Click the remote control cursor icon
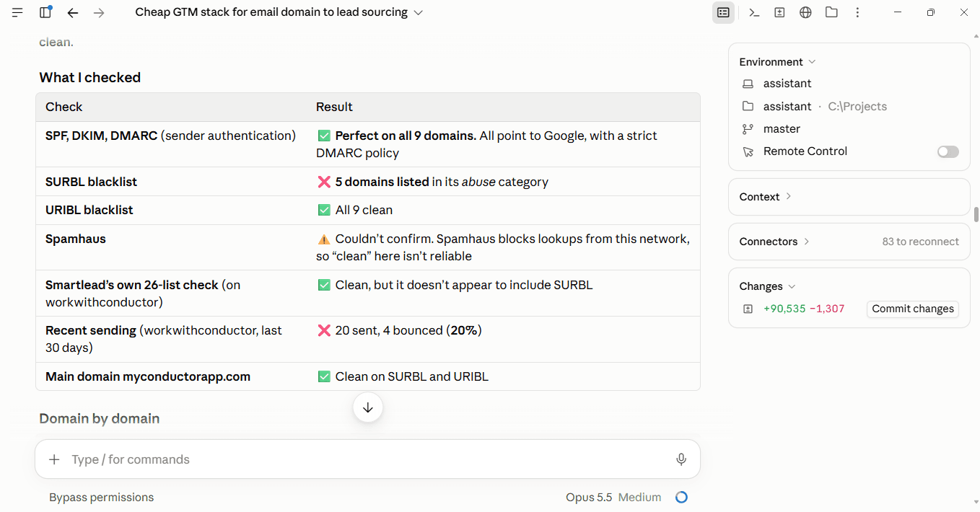980x512 pixels. click(x=748, y=151)
